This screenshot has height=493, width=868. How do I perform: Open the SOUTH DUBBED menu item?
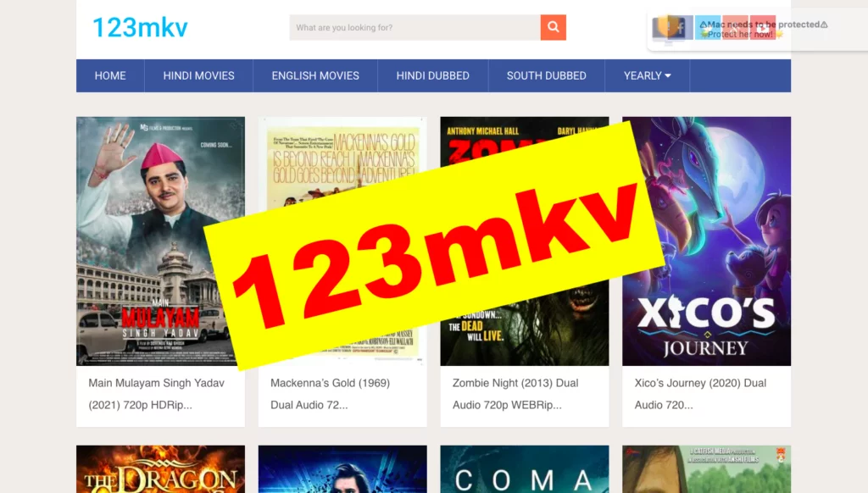click(547, 75)
